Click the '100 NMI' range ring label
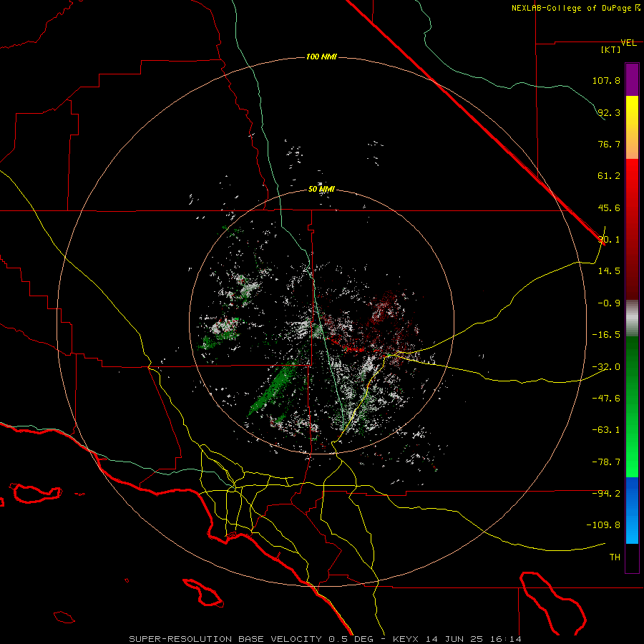 321,57
